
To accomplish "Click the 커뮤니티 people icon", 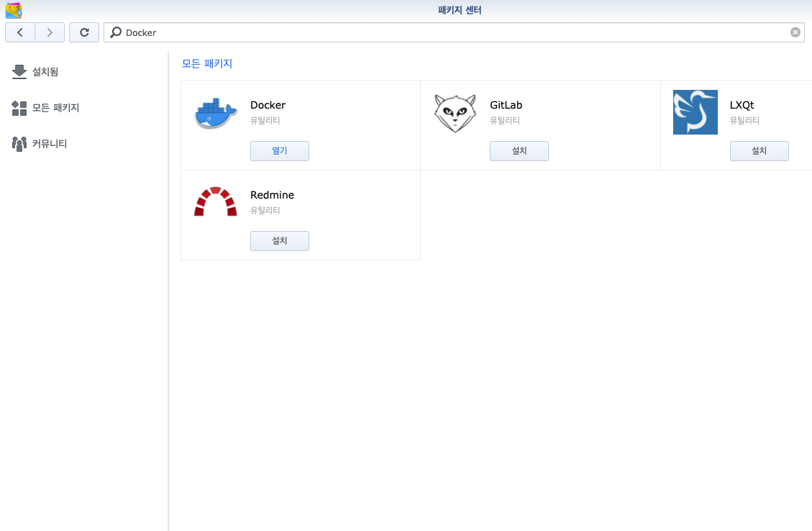I will click(x=19, y=143).
